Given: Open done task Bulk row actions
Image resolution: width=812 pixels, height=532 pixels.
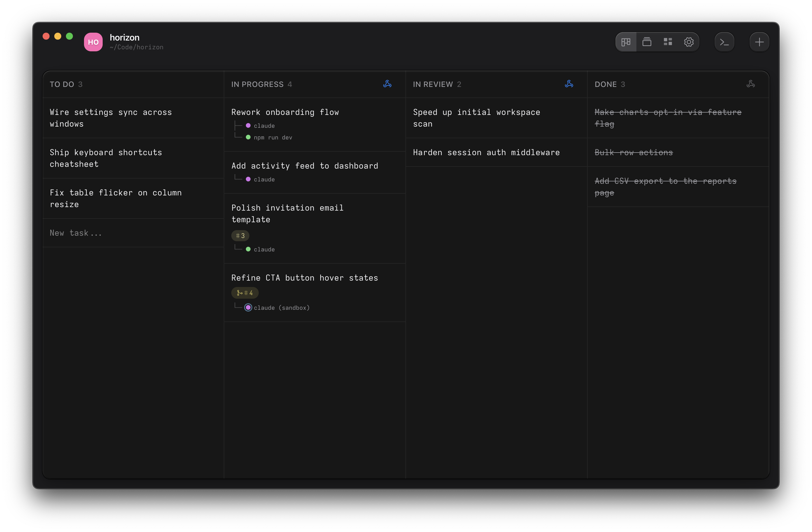Looking at the screenshot, I should pyautogui.click(x=678, y=153).
